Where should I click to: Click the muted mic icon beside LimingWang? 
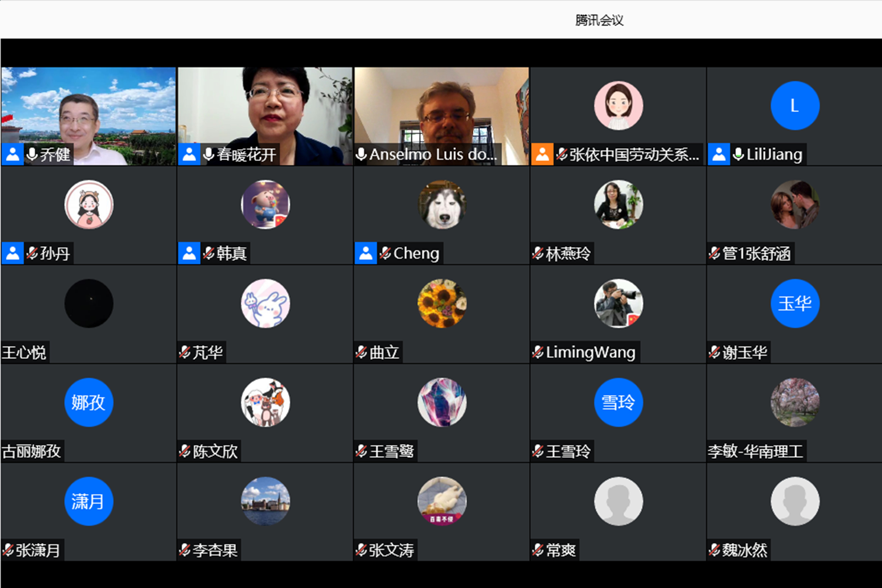pyautogui.click(x=538, y=352)
